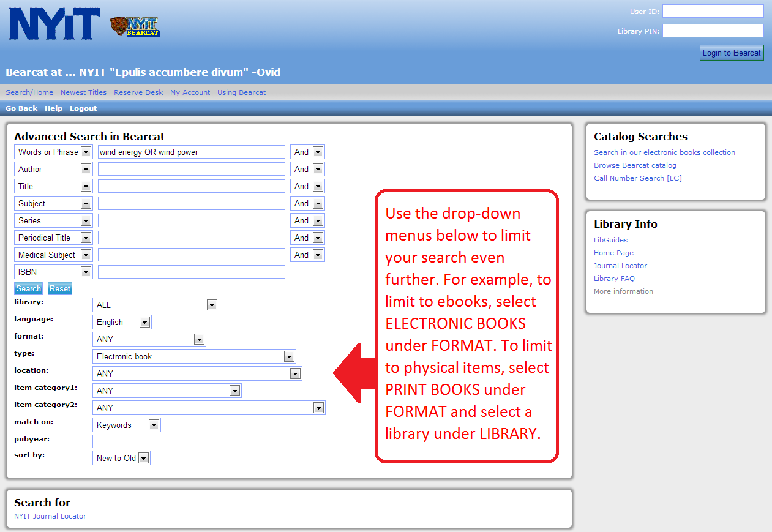Open the location dropdown

(197, 373)
